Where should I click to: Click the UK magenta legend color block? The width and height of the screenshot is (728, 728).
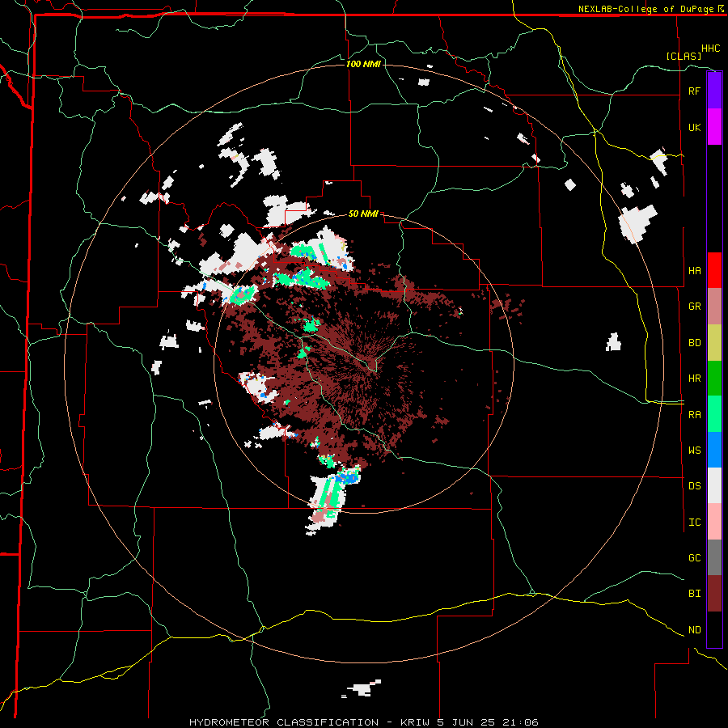(x=714, y=127)
